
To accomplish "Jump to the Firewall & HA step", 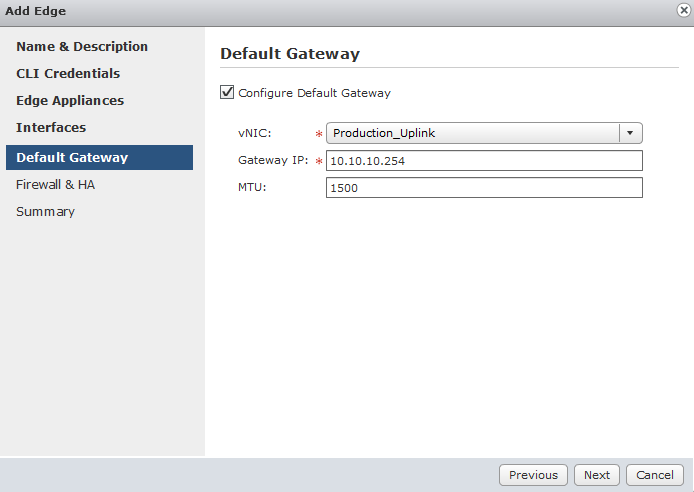I will 56,185.
